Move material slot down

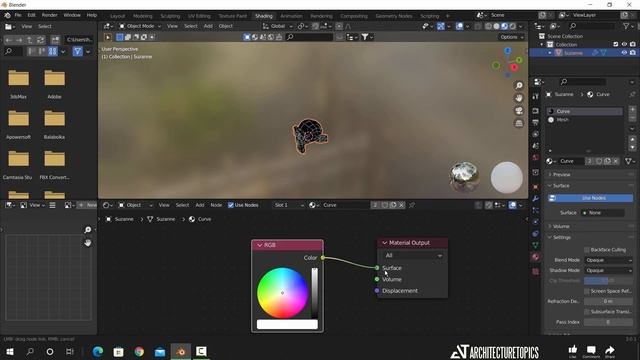pos(632,147)
